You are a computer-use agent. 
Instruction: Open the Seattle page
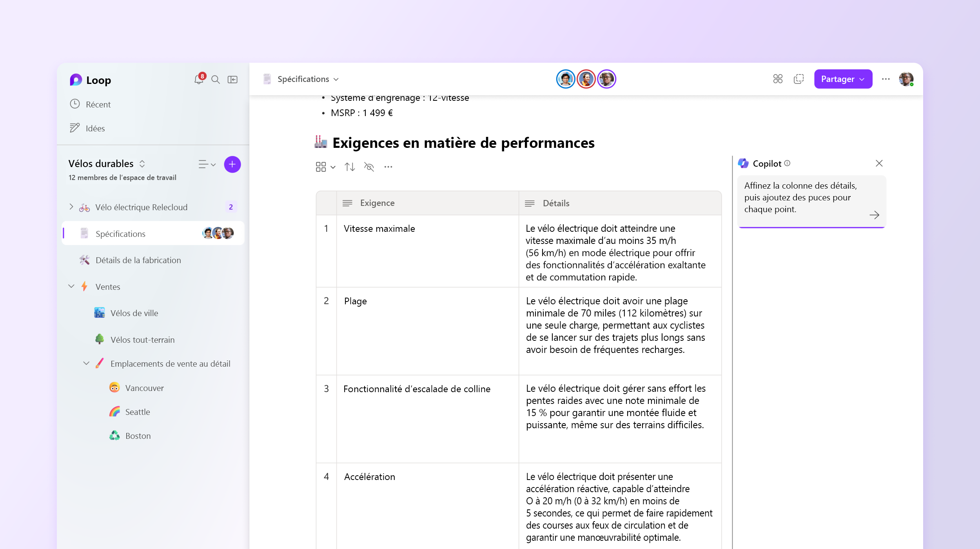click(137, 412)
